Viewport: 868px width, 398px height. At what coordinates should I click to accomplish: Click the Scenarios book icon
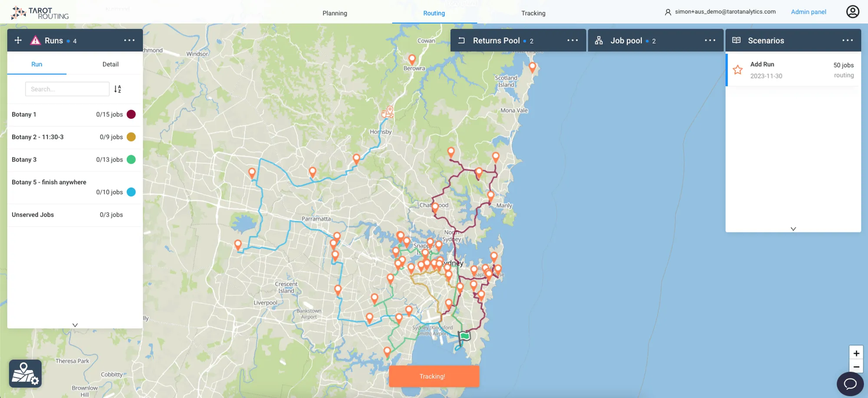(736, 40)
